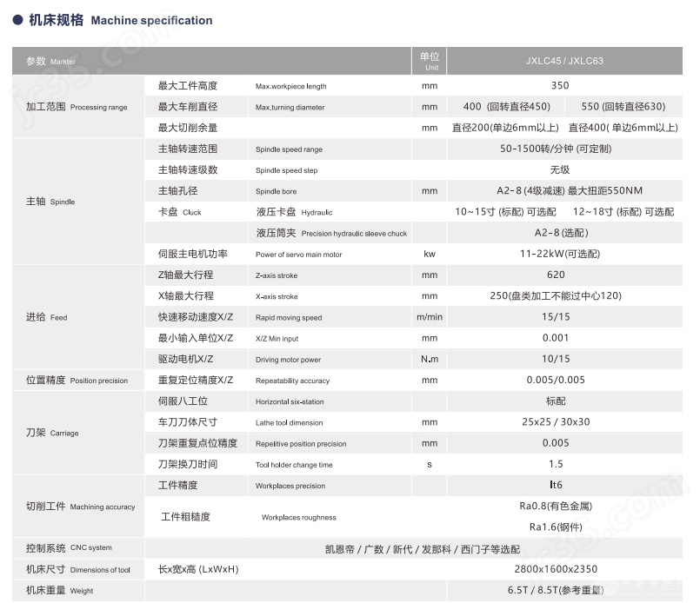The width and height of the screenshot is (700, 603).
Task: Click the 'Spindle speed range' label
Action: coord(289,149)
